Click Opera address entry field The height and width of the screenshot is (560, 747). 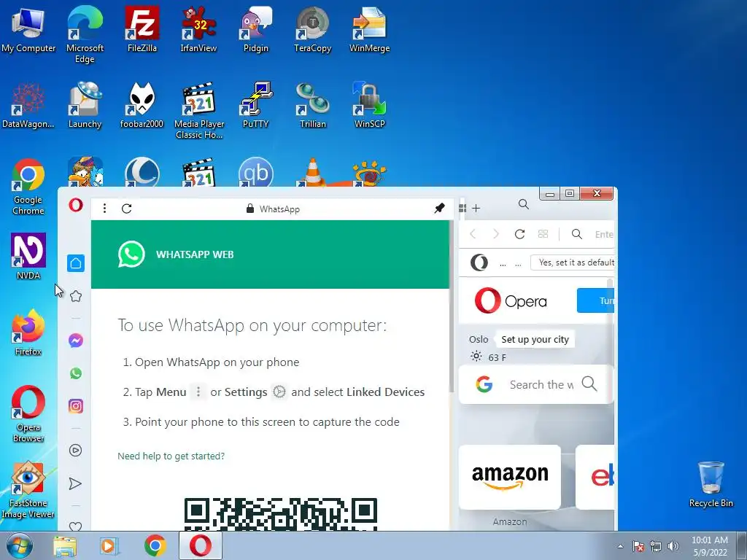coord(603,234)
